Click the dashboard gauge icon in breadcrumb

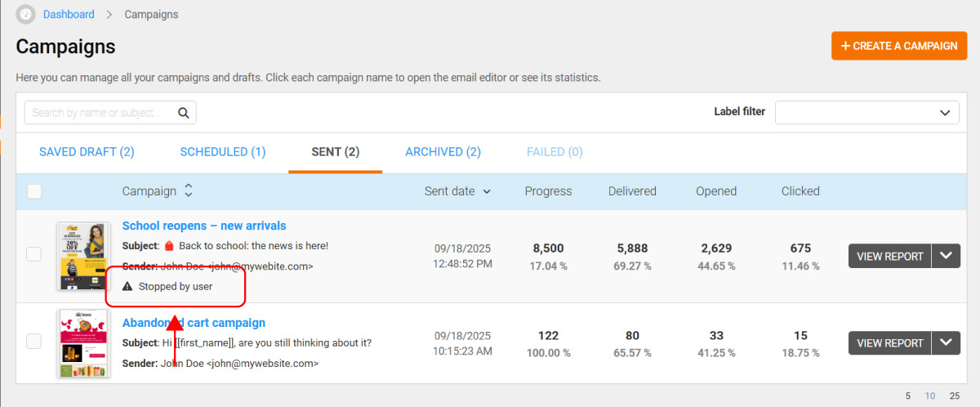[x=26, y=15]
